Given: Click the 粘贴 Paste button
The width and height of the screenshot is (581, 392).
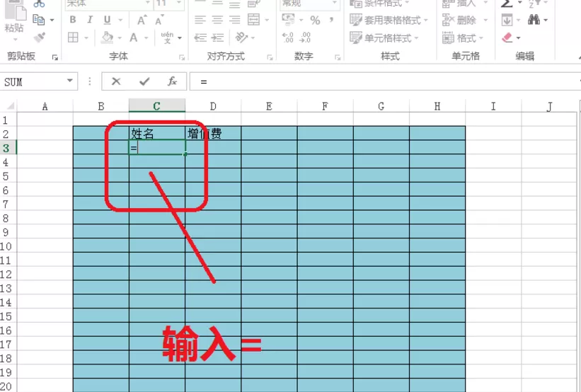Looking at the screenshot, I should tap(14, 17).
